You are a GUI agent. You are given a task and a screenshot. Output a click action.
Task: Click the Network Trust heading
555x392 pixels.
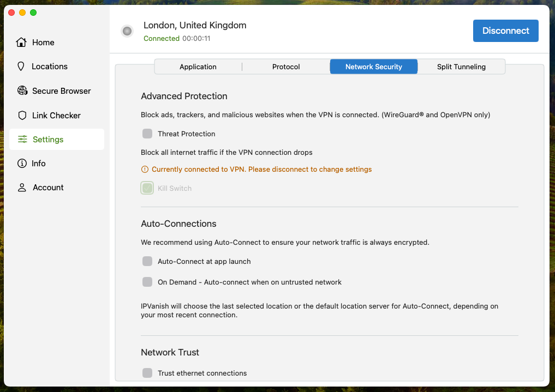point(170,352)
